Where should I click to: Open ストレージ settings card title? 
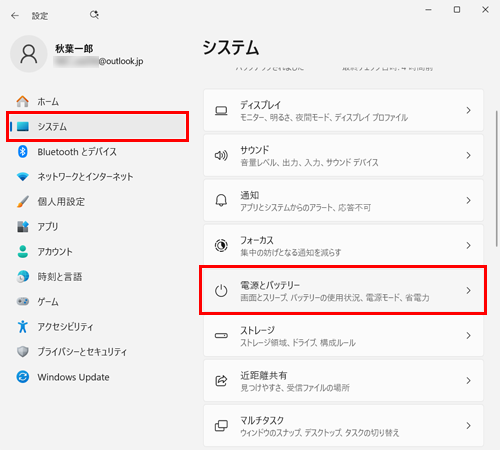(258, 330)
